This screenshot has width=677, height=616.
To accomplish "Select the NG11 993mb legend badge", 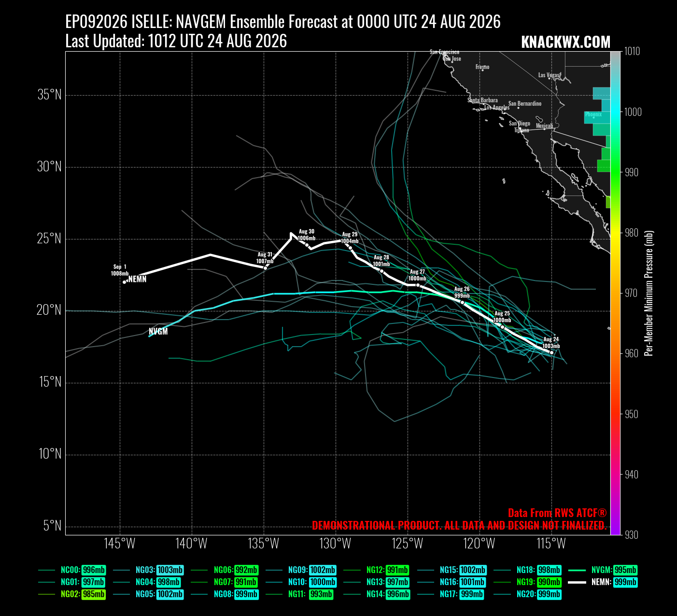I will [x=321, y=595].
